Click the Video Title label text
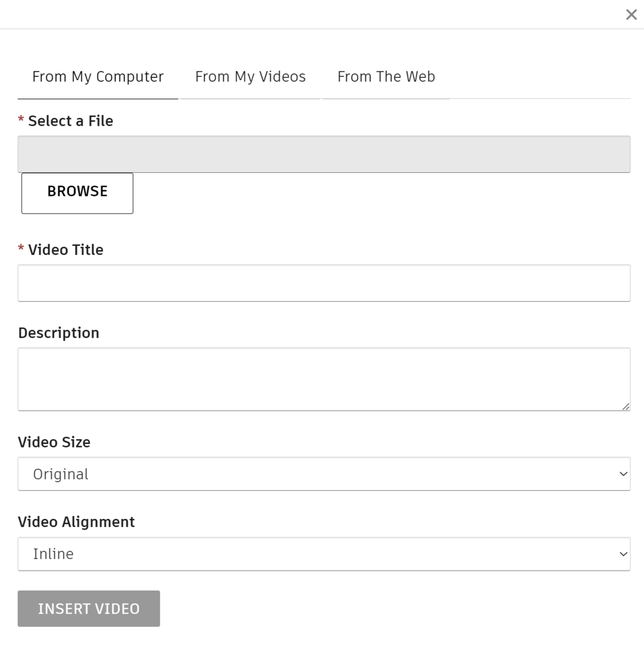Screen dimensions: 644x654 click(x=65, y=250)
